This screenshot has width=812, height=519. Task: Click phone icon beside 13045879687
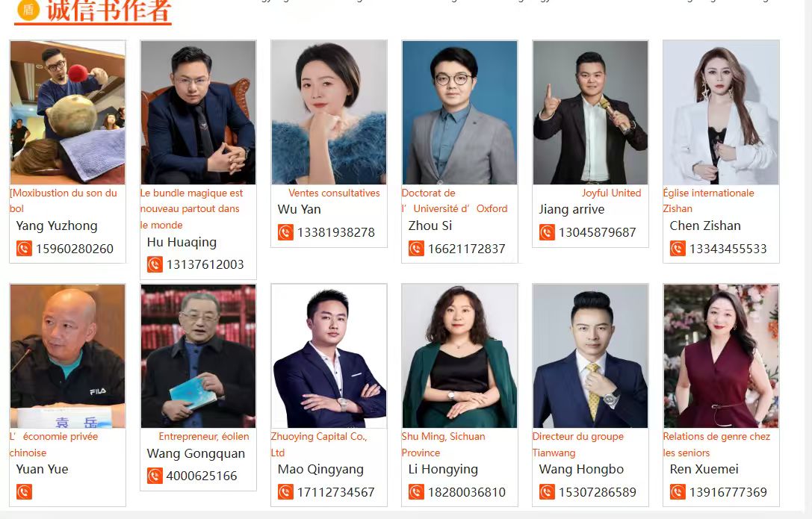point(547,232)
